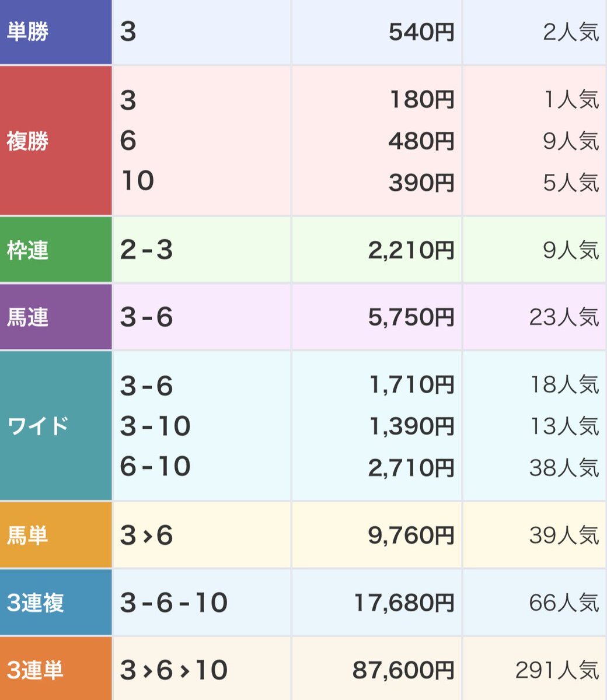Tap the 5,750円 quinella payout
Screen dimensions: 607x700
[411, 317]
